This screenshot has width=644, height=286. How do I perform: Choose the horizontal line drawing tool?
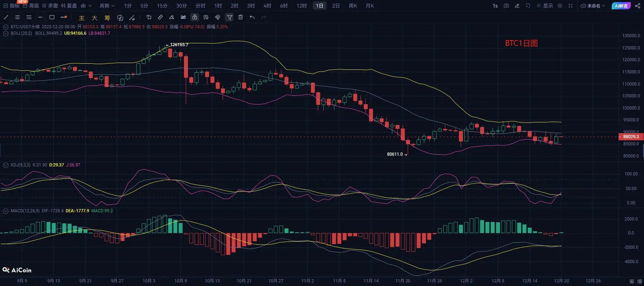point(40,17)
